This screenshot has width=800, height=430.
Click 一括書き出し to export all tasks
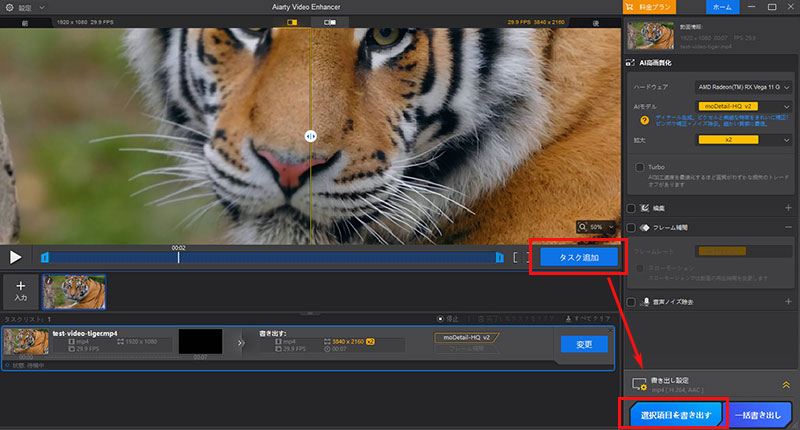click(x=758, y=415)
